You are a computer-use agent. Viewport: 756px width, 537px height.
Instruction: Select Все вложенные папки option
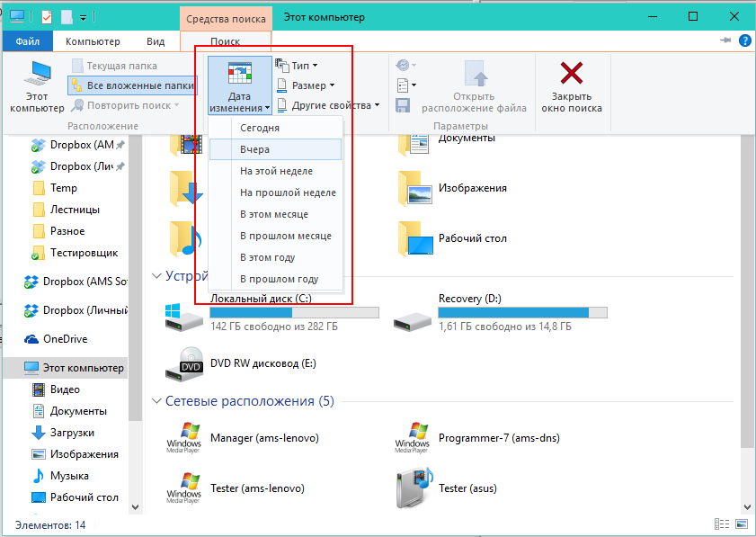click(132, 85)
